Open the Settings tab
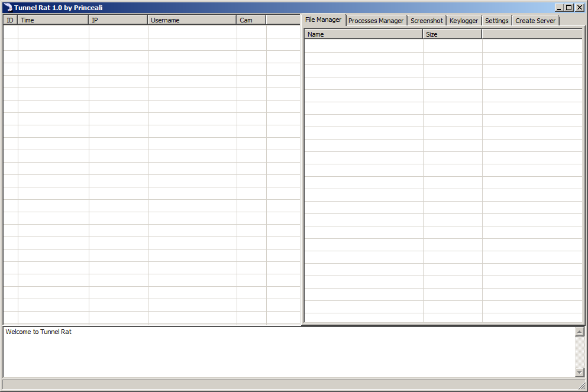 (496, 21)
